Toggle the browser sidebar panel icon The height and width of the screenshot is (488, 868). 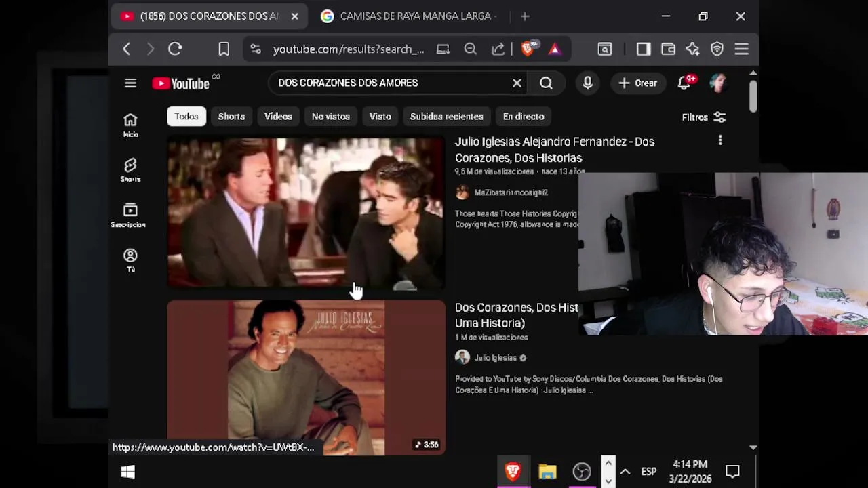[644, 49]
